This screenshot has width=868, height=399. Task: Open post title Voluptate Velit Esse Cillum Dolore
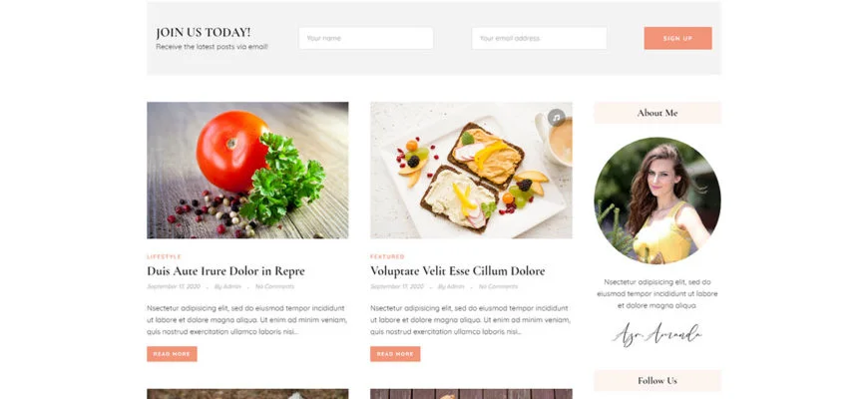(x=457, y=271)
